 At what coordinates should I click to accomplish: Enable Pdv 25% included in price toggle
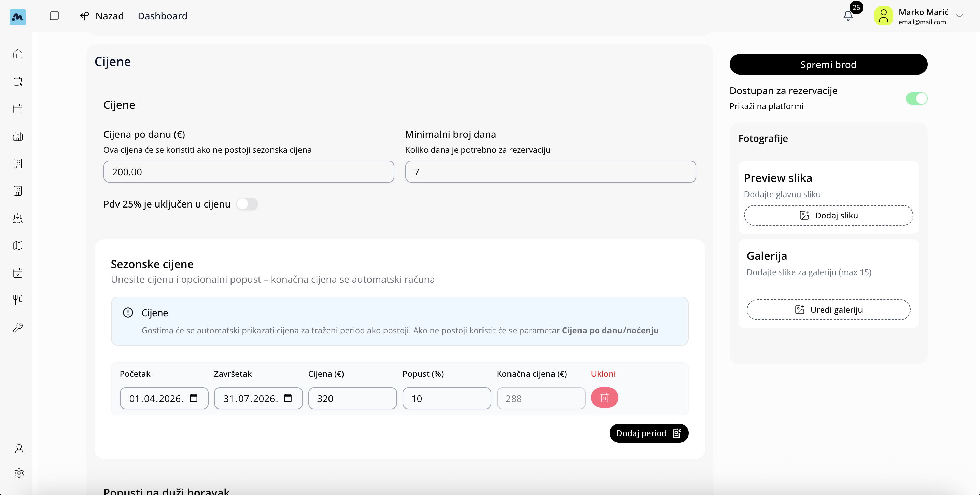(247, 204)
